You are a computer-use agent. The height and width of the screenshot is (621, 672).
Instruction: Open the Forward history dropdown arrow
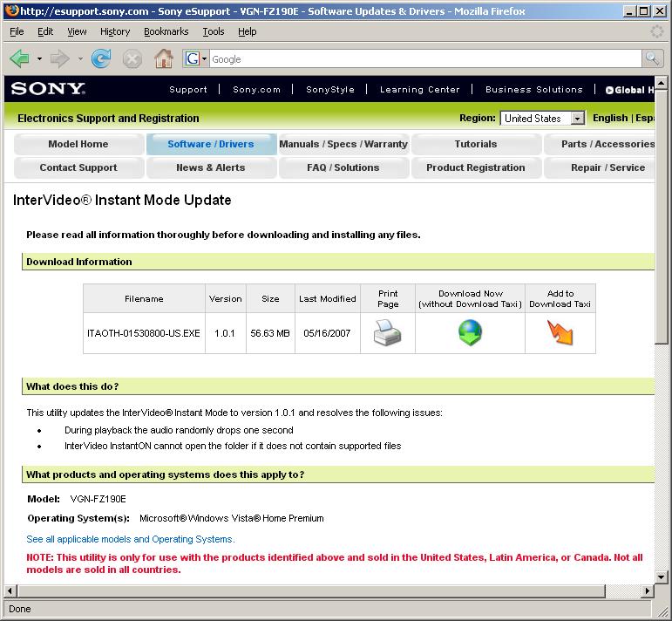point(80,58)
